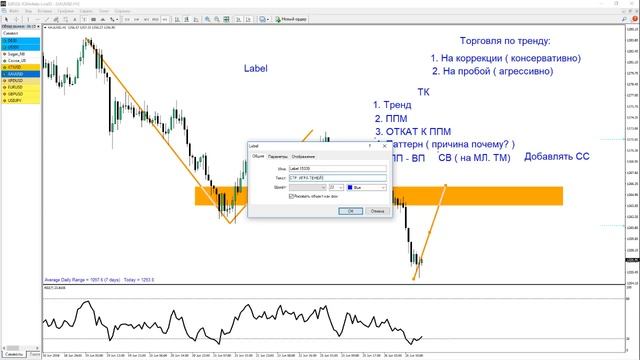640x360 pixels.
Task: Switch to the Отображение tab in Label dialog
Action: (303, 157)
